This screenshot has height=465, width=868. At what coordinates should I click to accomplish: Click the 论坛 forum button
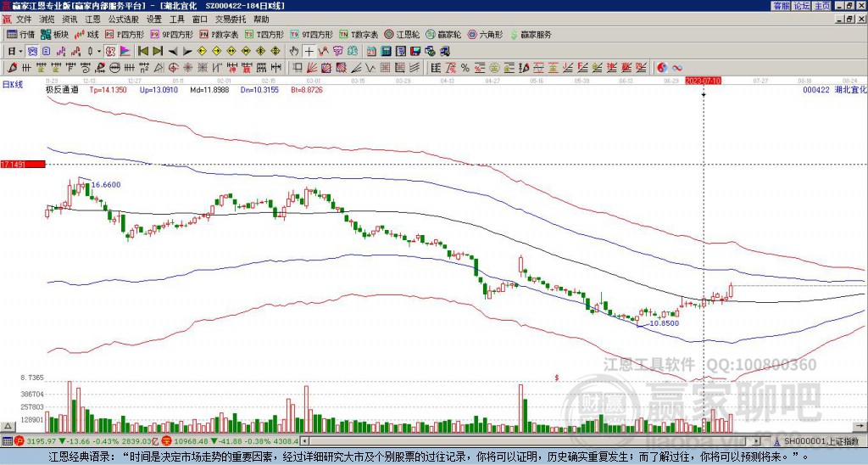(x=802, y=6)
